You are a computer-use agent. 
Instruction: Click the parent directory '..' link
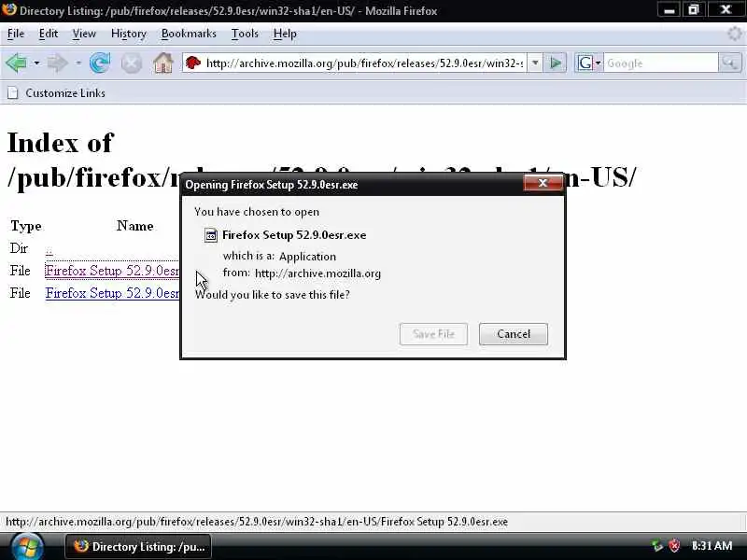[x=49, y=248]
